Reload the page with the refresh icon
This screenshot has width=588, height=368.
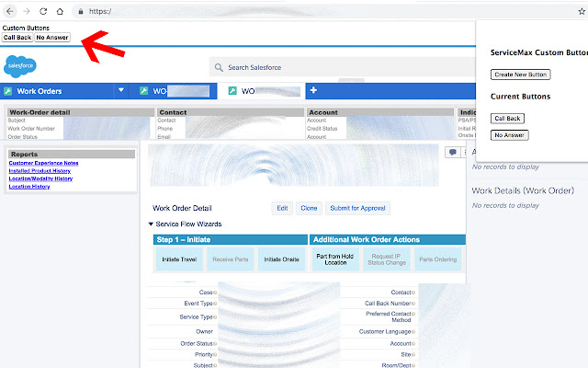tap(43, 11)
